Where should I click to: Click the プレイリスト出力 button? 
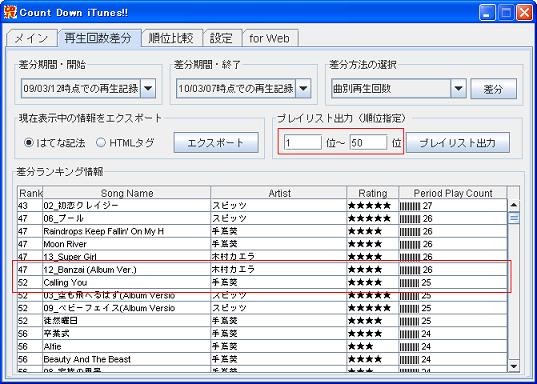coord(458,143)
